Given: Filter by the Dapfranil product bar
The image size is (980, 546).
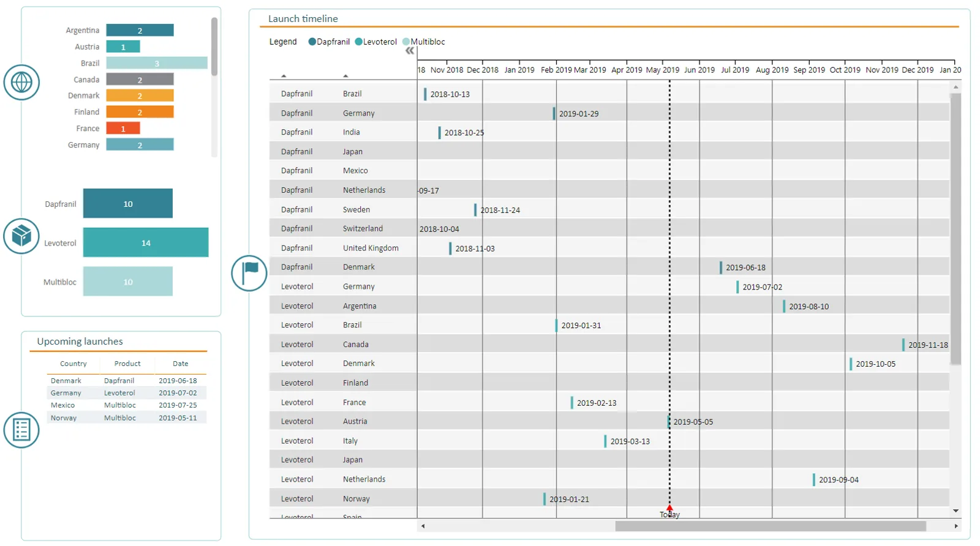Looking at the screenshot, I should (x=128, y=204).
